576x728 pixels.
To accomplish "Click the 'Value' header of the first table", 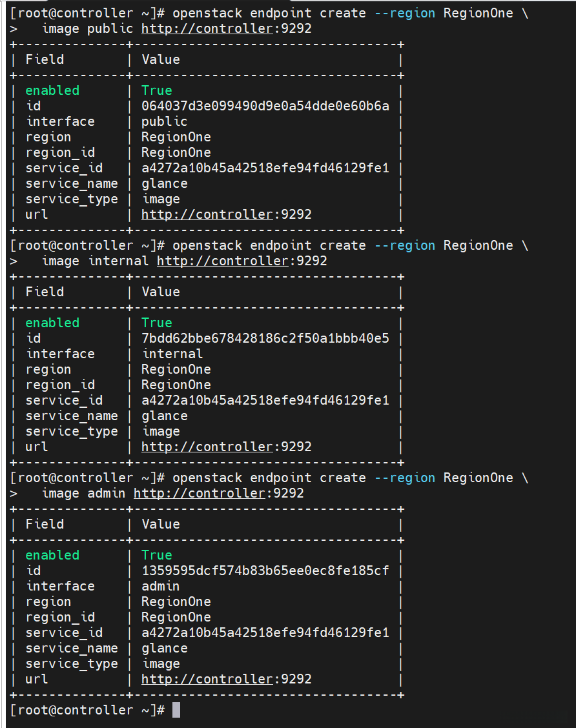I will 161,59.
